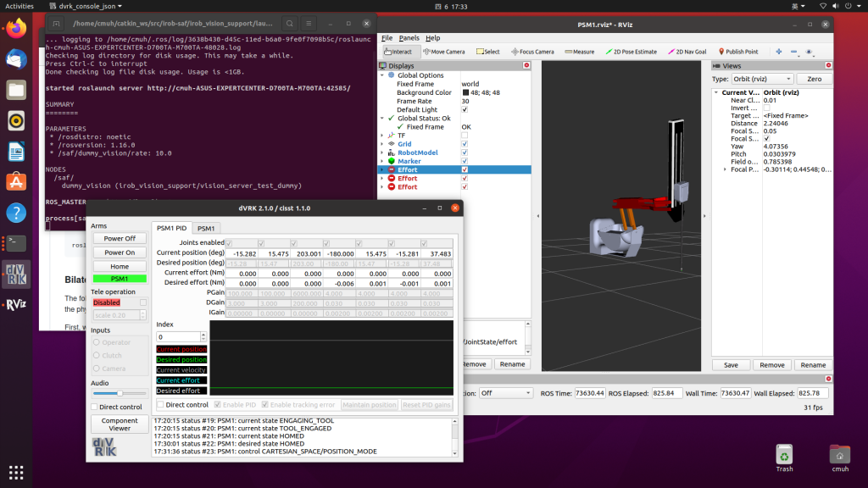Activate the Measure tool
This screenshot has width=868, height=488.
pos(579,52)
